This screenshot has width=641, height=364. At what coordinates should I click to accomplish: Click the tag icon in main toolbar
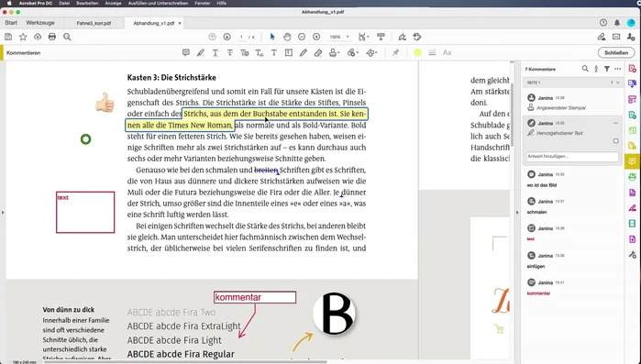[417, 37]
